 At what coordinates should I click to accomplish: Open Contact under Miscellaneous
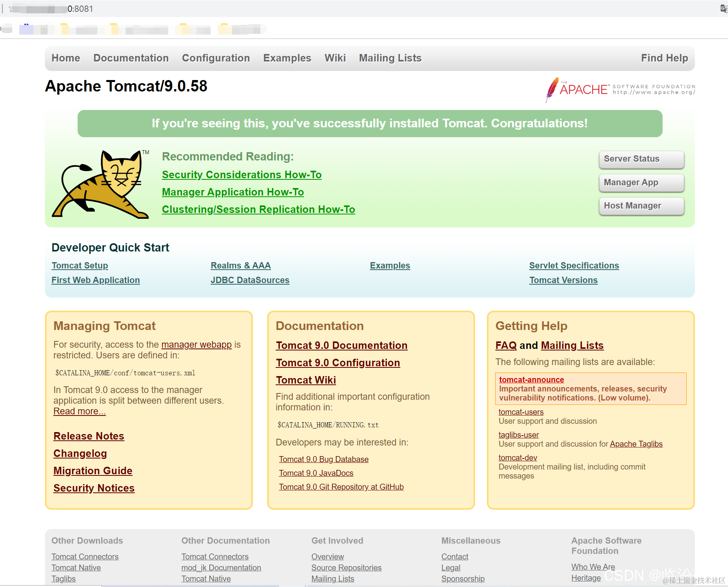(455, 557)
